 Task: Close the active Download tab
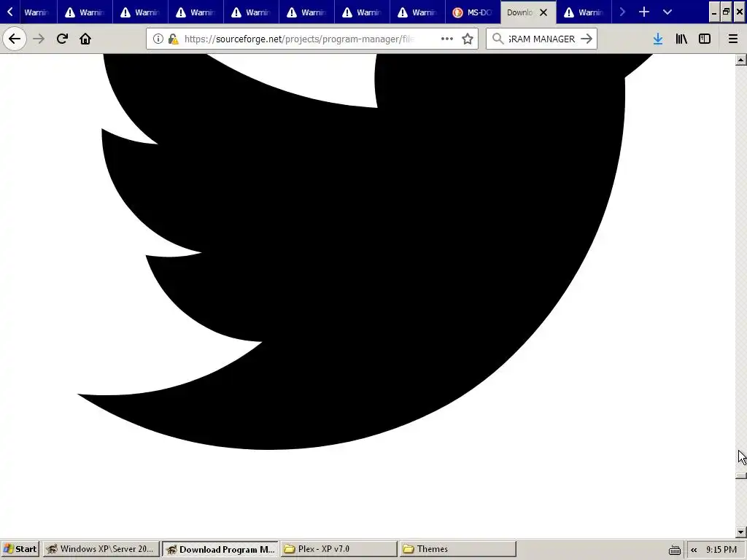(x=543, y=12)
